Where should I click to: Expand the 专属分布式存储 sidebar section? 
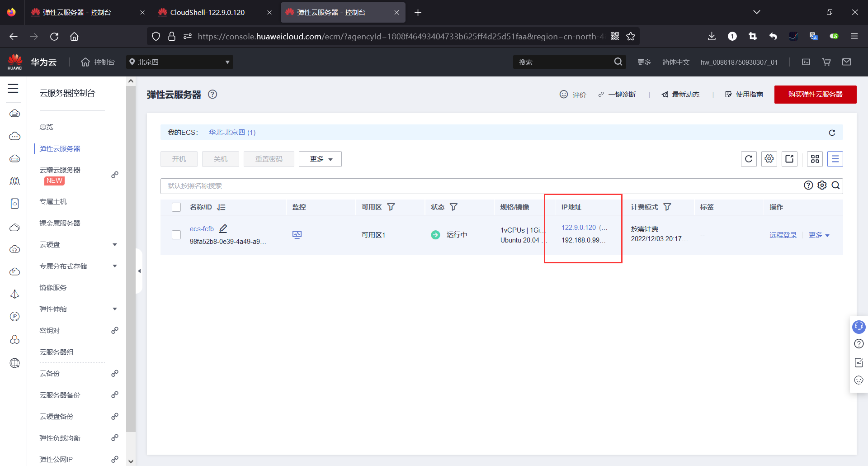(115, 266)
